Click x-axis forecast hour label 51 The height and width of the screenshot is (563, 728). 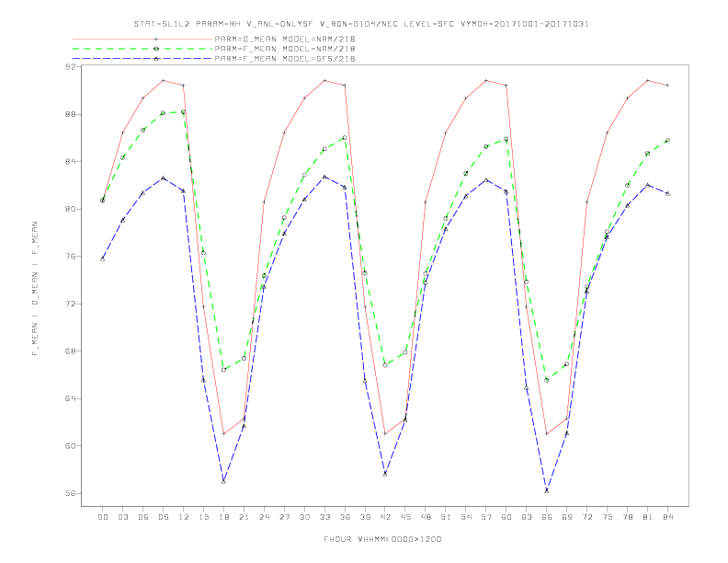pos(446,517)
